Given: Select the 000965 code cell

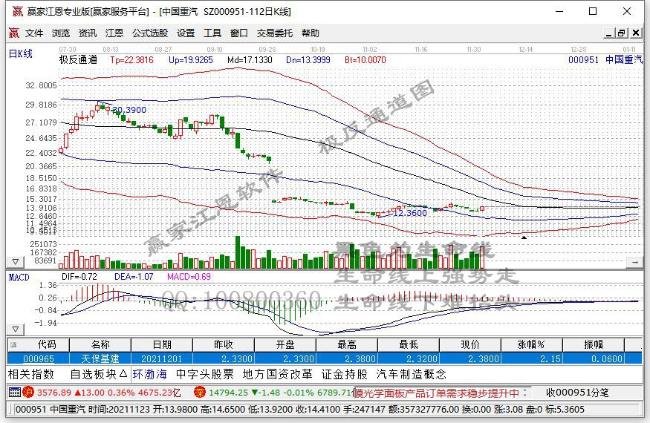Looking at the screenshot, I should [x=39, y=359].
